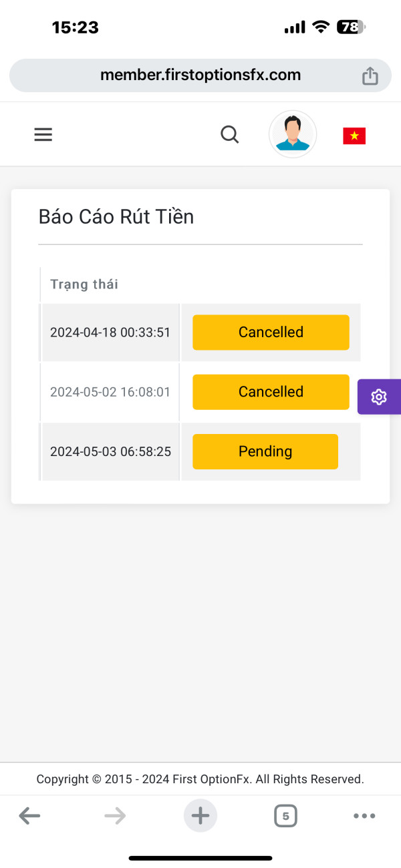The height and width of the screenshot is (868, 401).
Task: Select the 2024-04-18 00:33:51 row
Action: 200,333
